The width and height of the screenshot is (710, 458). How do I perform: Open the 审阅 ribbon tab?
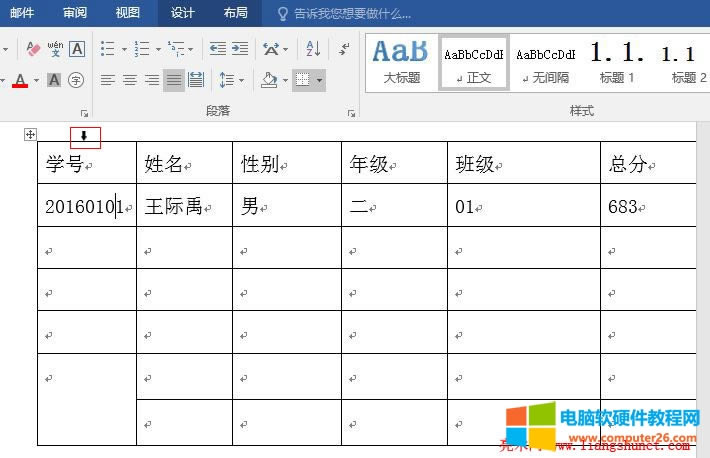(x=75, y=13)
